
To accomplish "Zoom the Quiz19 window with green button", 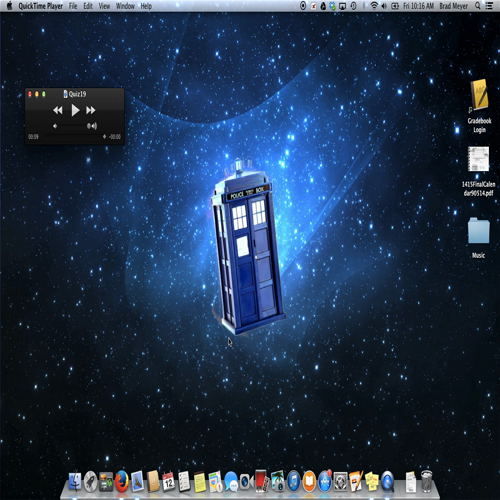I will click(x=44, y=94).
